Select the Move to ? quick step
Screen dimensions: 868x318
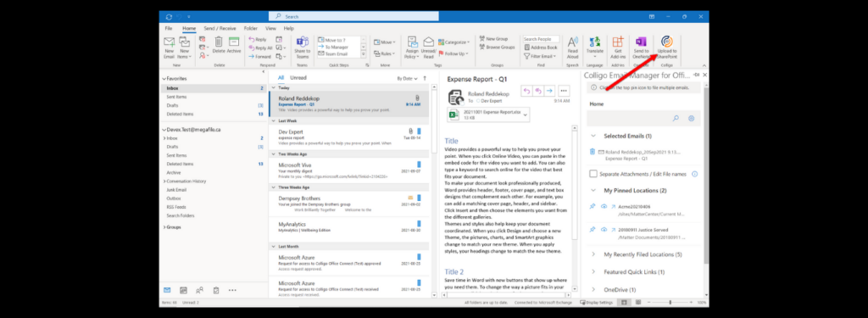coord(339,40)
